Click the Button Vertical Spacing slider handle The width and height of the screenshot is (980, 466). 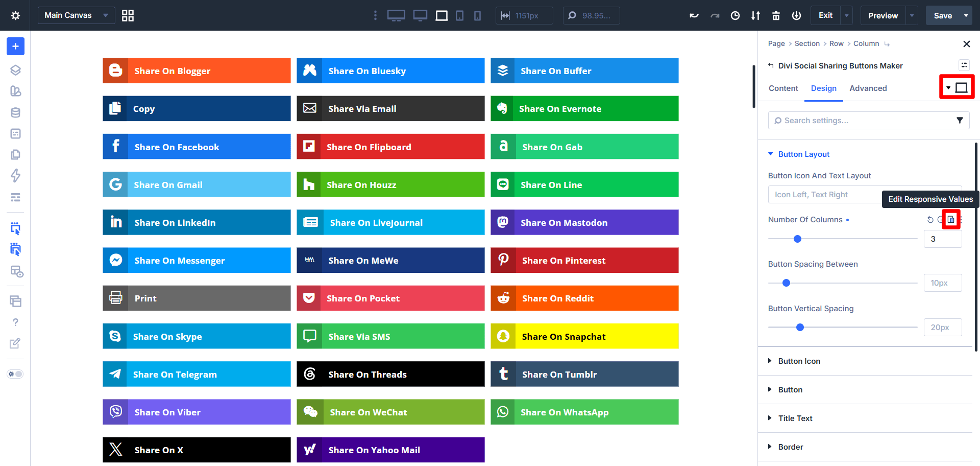click(800, 328)
